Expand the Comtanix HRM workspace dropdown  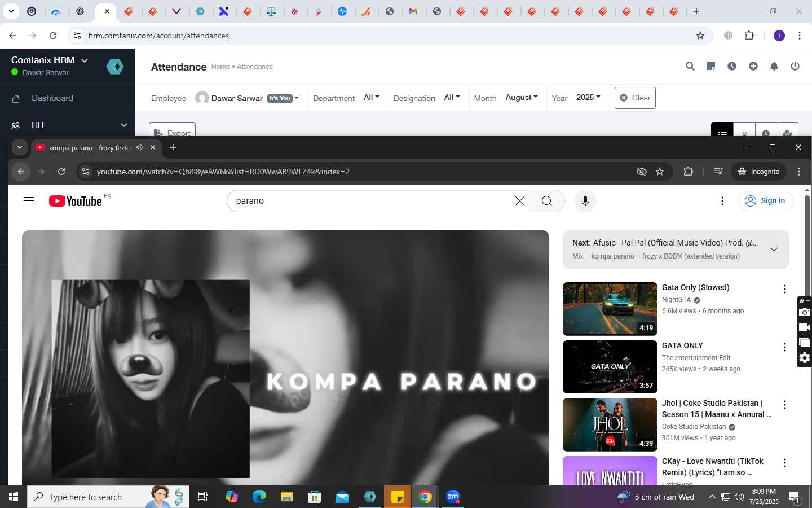(x=85, y=60)
